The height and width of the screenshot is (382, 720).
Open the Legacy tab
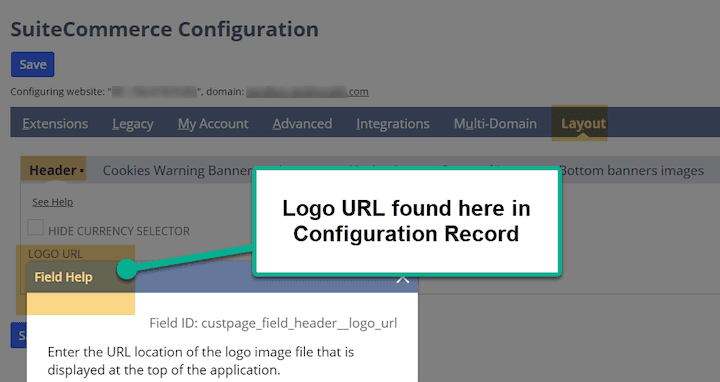click(x=133, y=124)
